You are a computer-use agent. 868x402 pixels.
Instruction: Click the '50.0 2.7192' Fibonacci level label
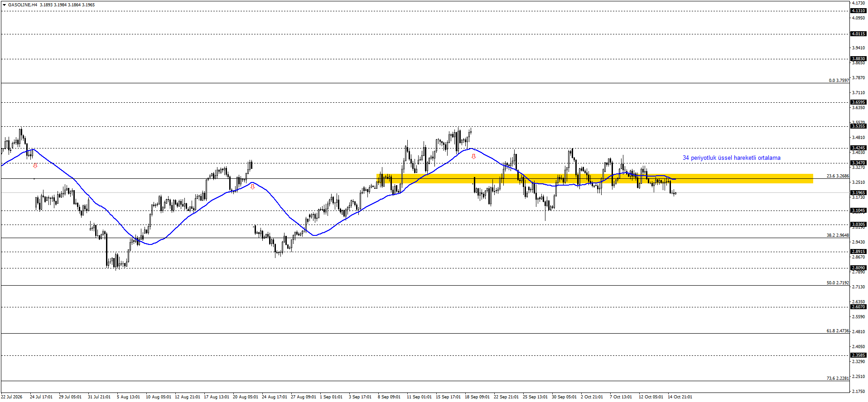[x=838, y=283]
